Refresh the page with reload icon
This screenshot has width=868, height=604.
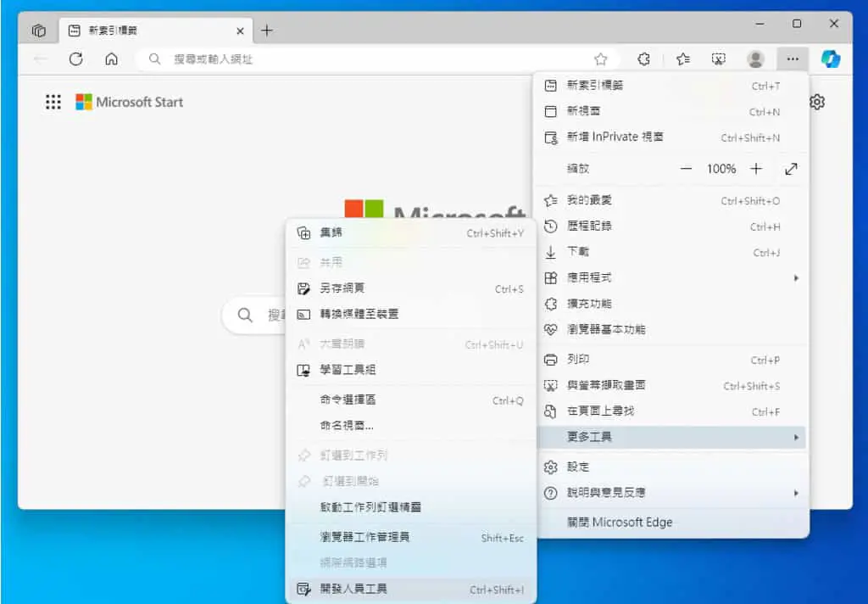pos(75,59)
